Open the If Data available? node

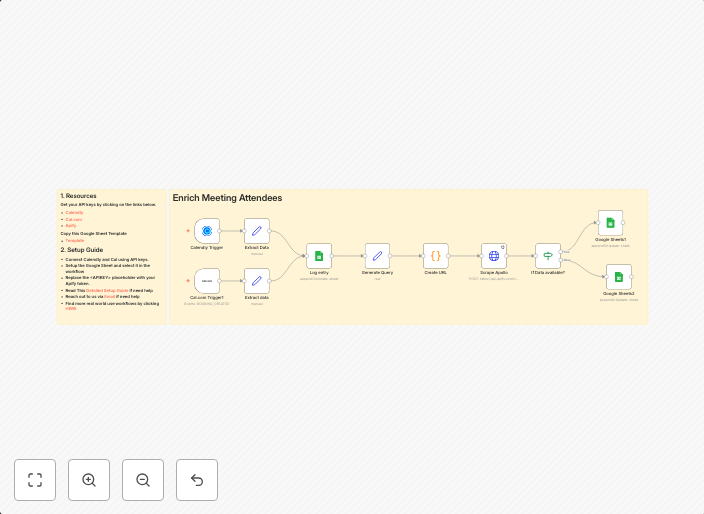coord(548,256)
